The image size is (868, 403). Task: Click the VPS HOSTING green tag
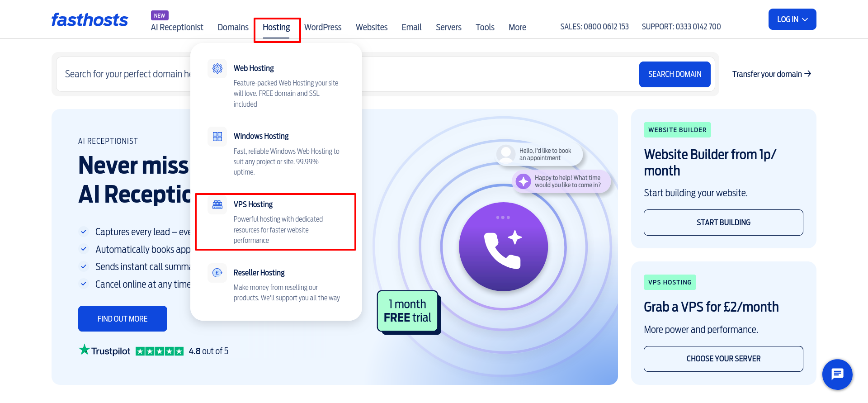coord(670,282)
